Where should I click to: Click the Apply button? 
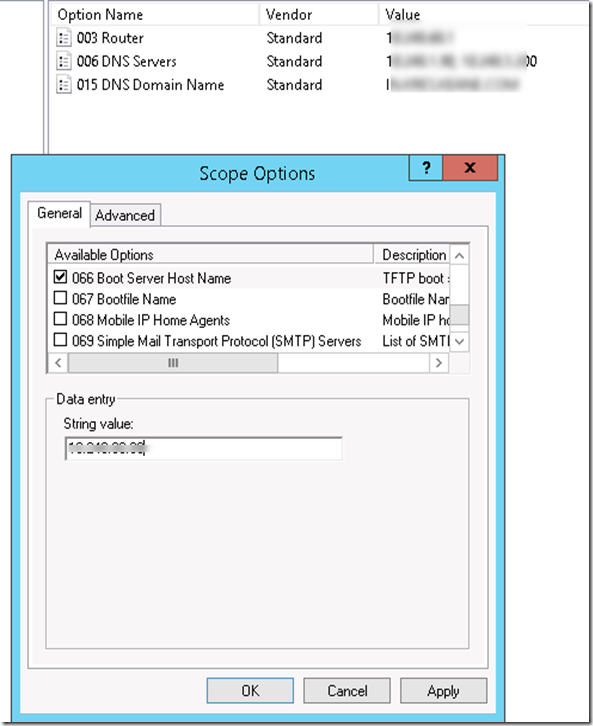tap(443, 691)
